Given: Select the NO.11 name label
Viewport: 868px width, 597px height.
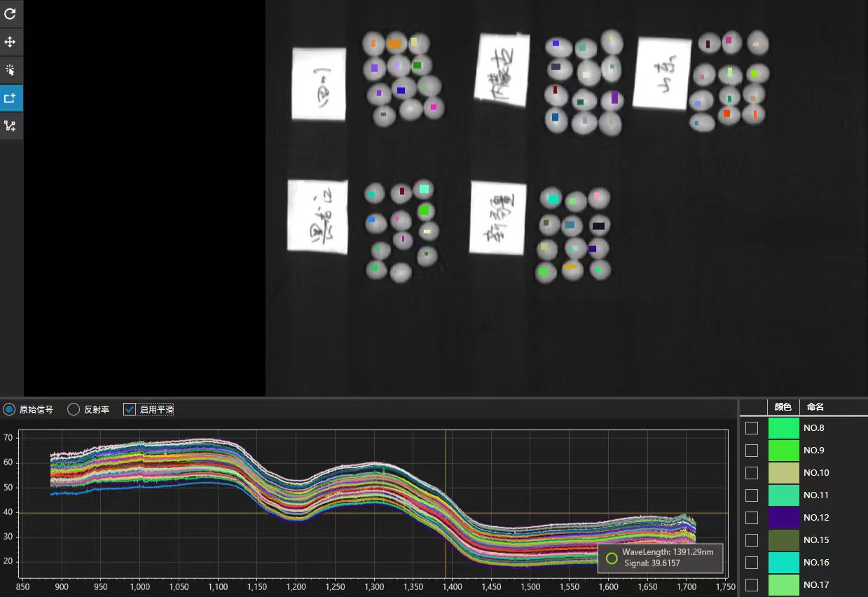Looking at the screenshot, I should point(816,495).
